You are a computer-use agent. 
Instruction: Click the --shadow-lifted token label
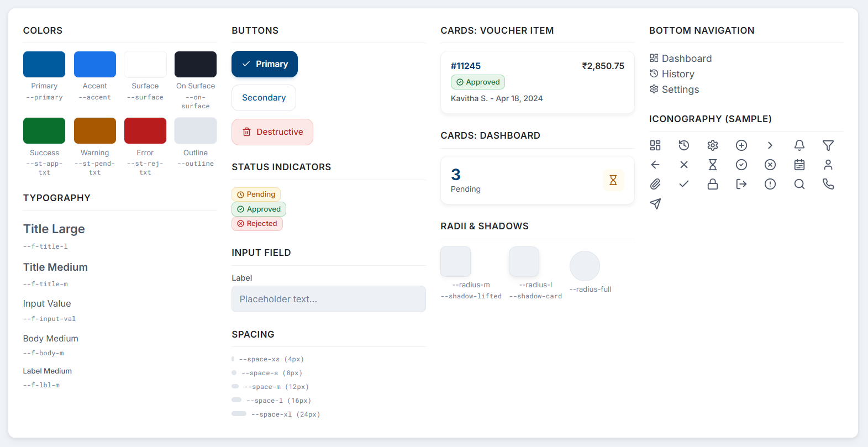click(x=471, y=296)
